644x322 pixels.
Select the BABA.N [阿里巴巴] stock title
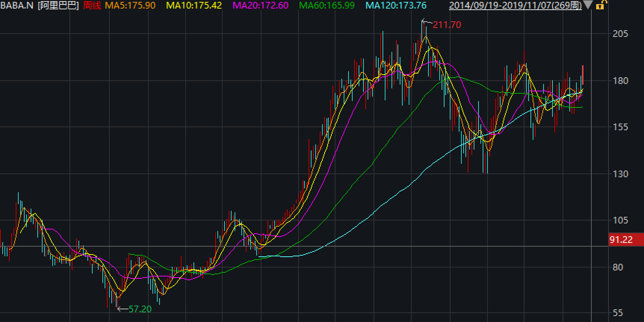(40, 6)
